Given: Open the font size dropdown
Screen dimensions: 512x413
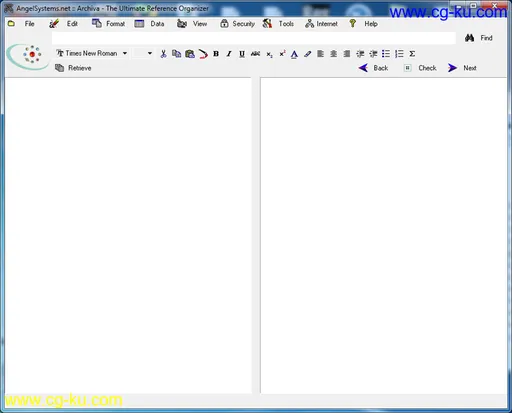Looking at the screenshot, I should click(150, 53).
